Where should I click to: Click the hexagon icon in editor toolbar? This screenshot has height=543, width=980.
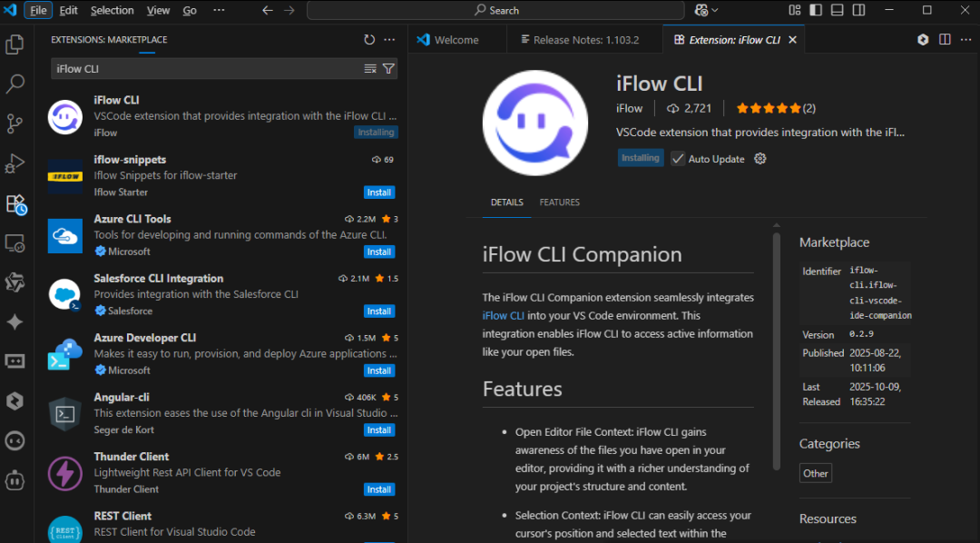pos(923,39)
